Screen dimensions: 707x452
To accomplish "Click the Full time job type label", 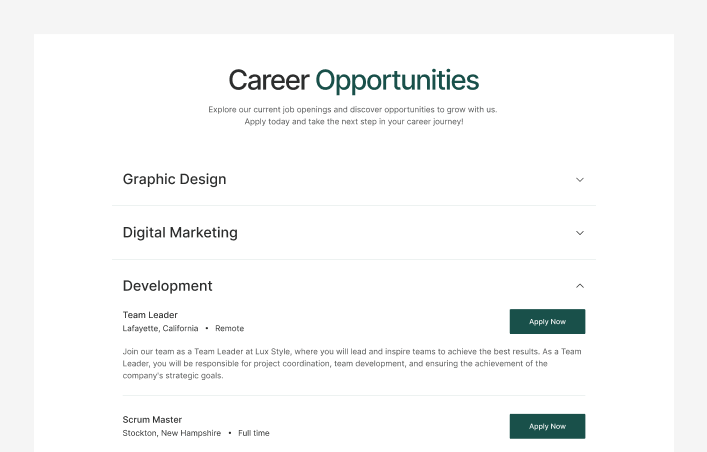I will 254,434.
